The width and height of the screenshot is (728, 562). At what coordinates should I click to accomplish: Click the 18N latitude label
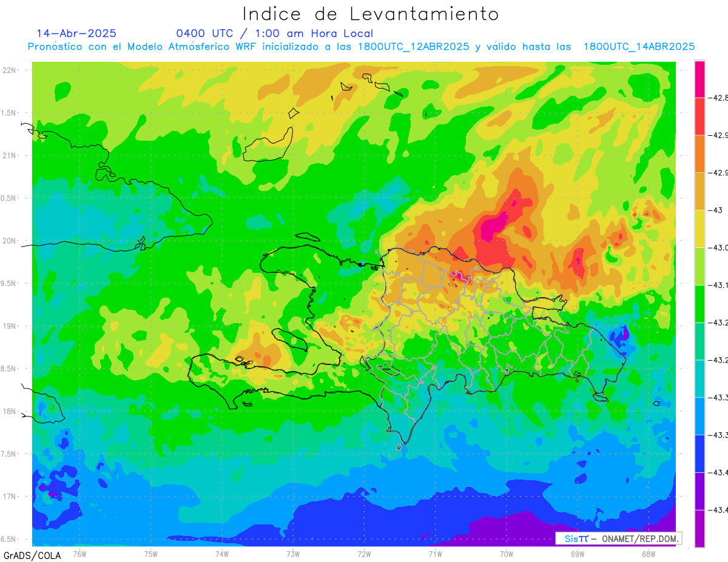8,411
